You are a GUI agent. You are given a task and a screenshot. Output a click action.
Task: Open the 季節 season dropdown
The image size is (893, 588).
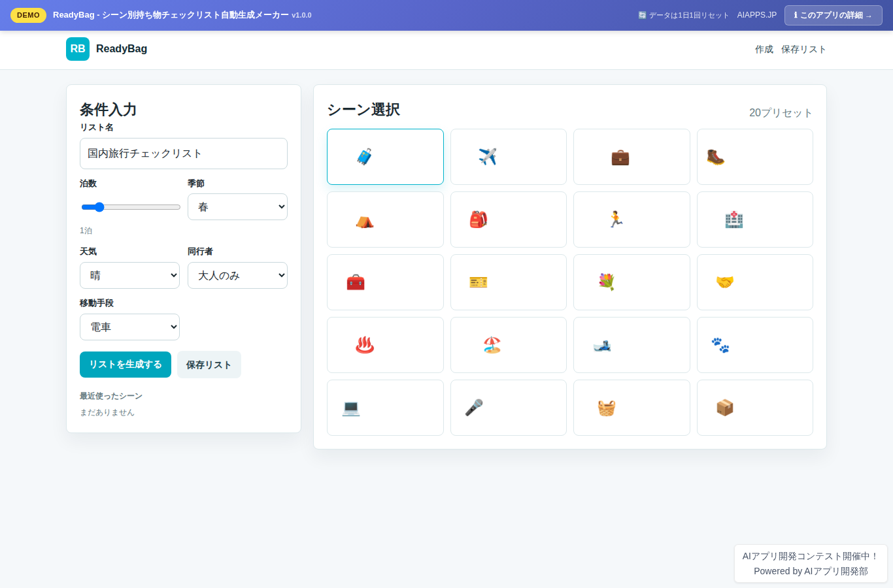pos(237,206)
